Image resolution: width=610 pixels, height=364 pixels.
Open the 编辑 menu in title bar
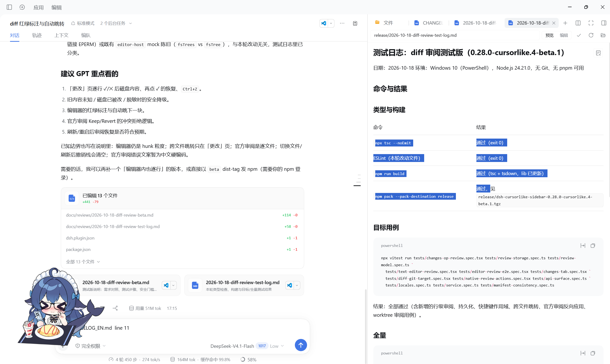pos(56,8)
